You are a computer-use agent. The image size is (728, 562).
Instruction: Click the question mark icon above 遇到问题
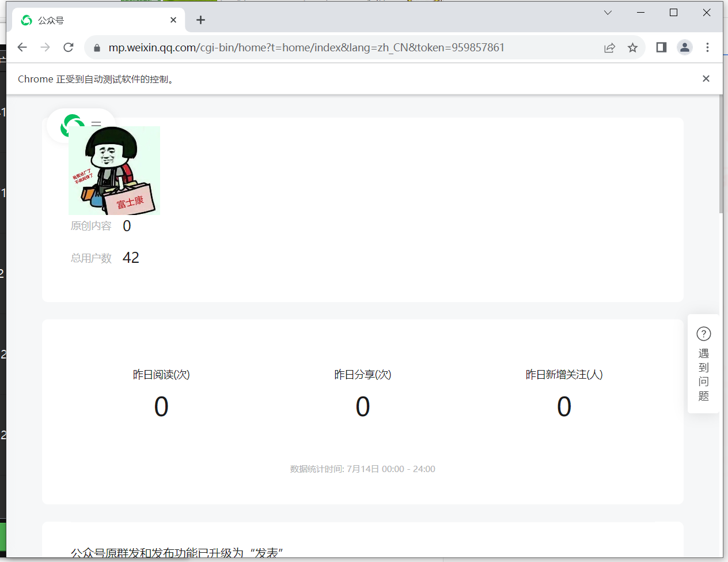[703, 333]
